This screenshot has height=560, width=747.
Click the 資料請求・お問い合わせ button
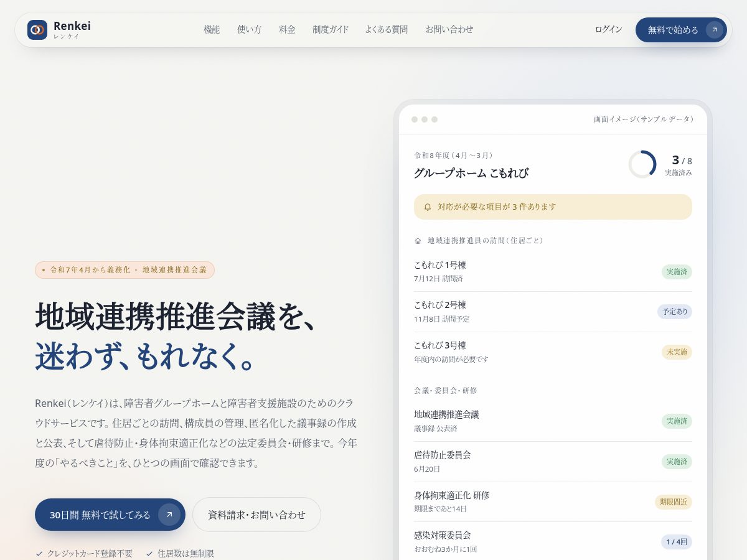pyautogui.click(x=256, y=515)
